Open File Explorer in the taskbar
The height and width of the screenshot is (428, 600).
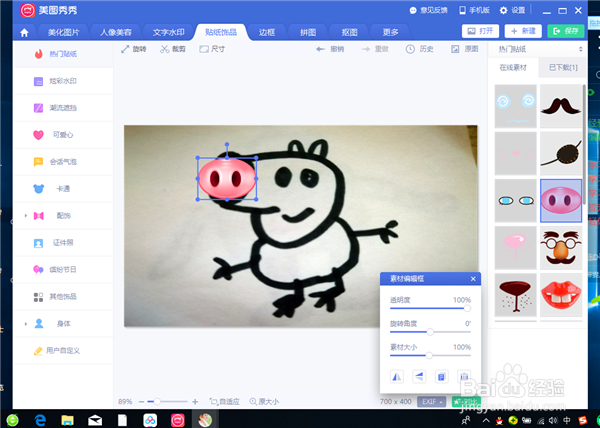pos(67,420)
